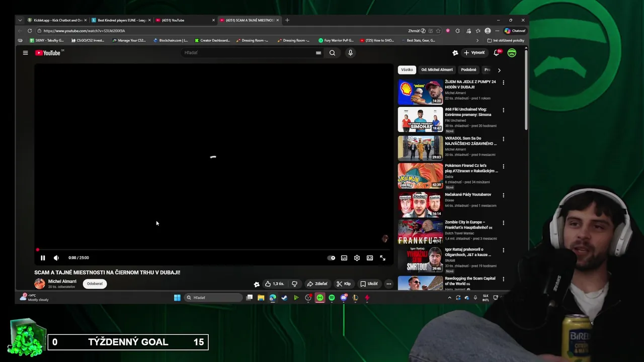Open the Creator Dashboard bookmark
The image size is (644, 362).
(x=212, y=40)
